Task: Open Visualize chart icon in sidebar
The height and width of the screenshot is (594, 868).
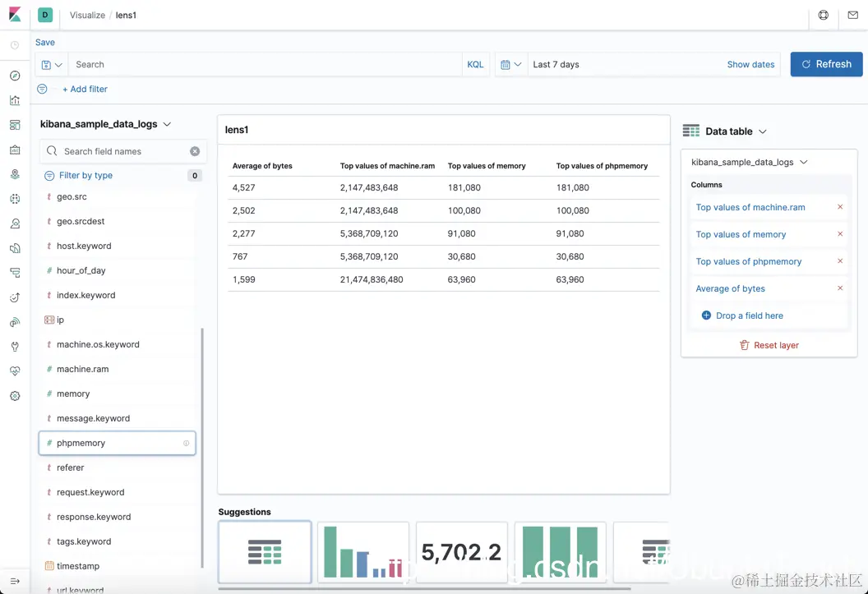Action: (15, 100)
